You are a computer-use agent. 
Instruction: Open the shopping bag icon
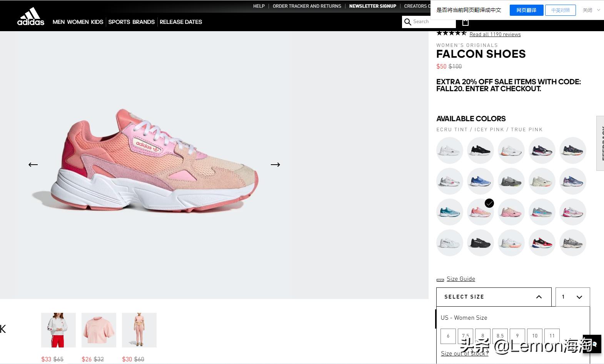pyautogui.click(x=466, y=22)
